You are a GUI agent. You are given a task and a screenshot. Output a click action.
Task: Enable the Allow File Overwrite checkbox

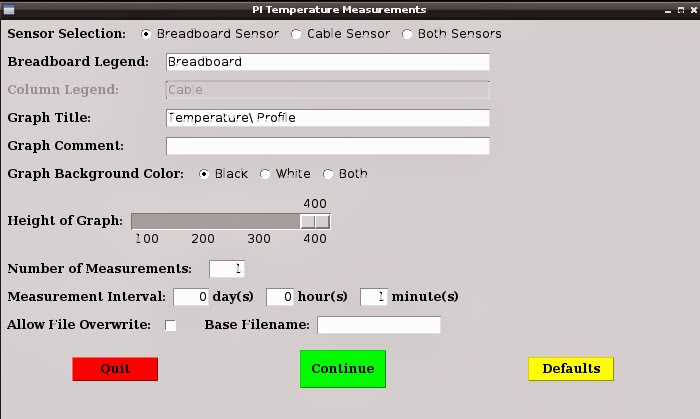(x=171, y=325)
